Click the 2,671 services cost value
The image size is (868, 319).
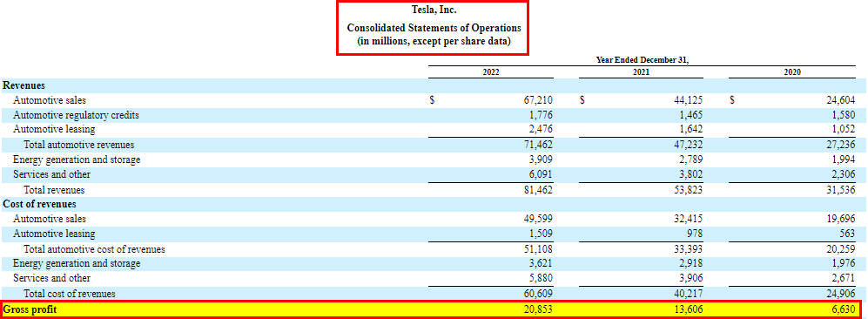[x=844, y=278]
